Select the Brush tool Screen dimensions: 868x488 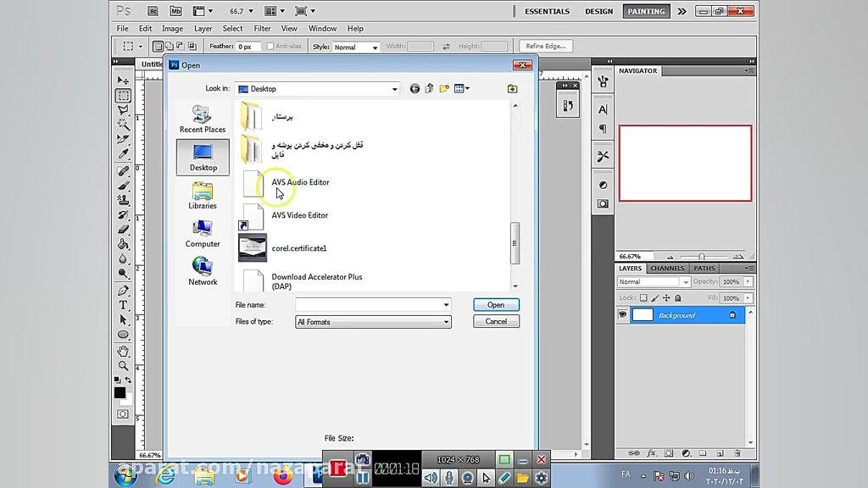[123, 186]
